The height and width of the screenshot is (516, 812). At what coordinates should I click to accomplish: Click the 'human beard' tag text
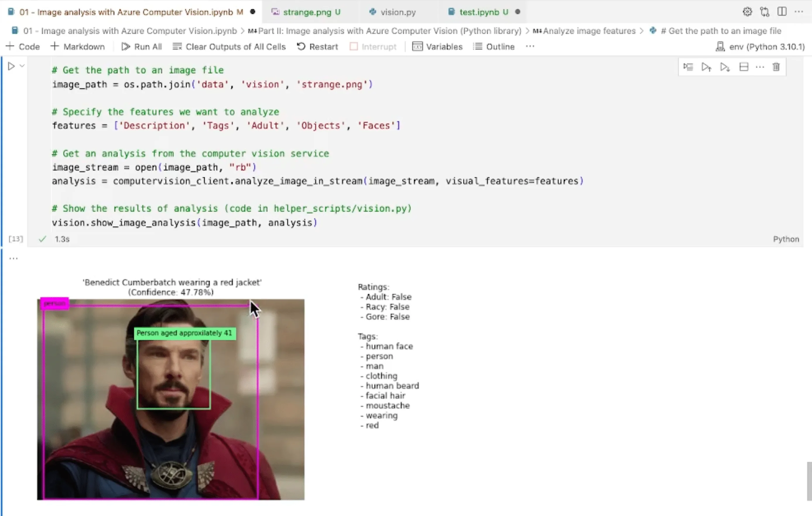(x=392, y=386)
